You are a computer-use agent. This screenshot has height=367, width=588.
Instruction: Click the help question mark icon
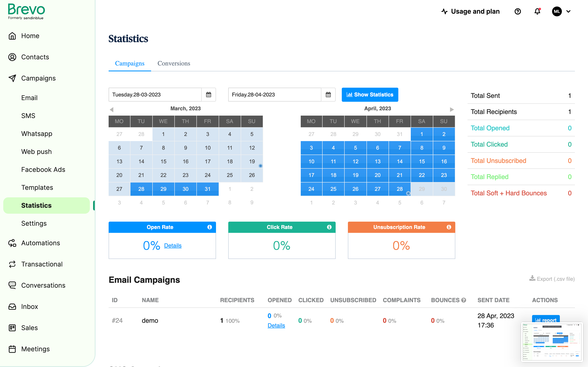tap(518, 11)
